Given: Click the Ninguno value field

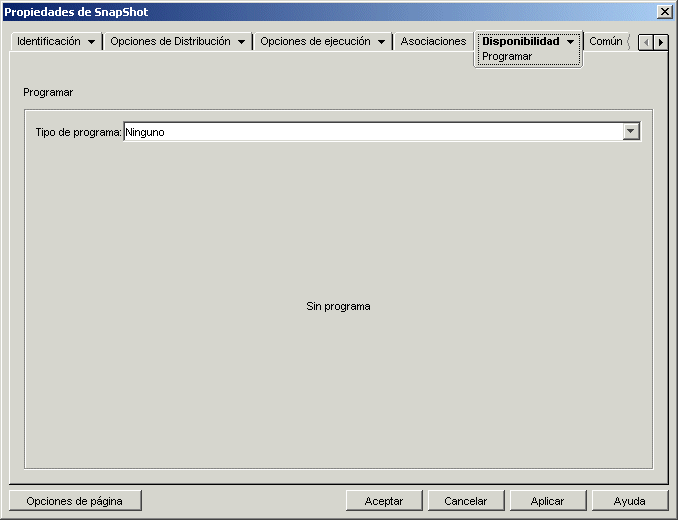Looking at the screenshot, I should pyautogui.click(x=373, y=132).
